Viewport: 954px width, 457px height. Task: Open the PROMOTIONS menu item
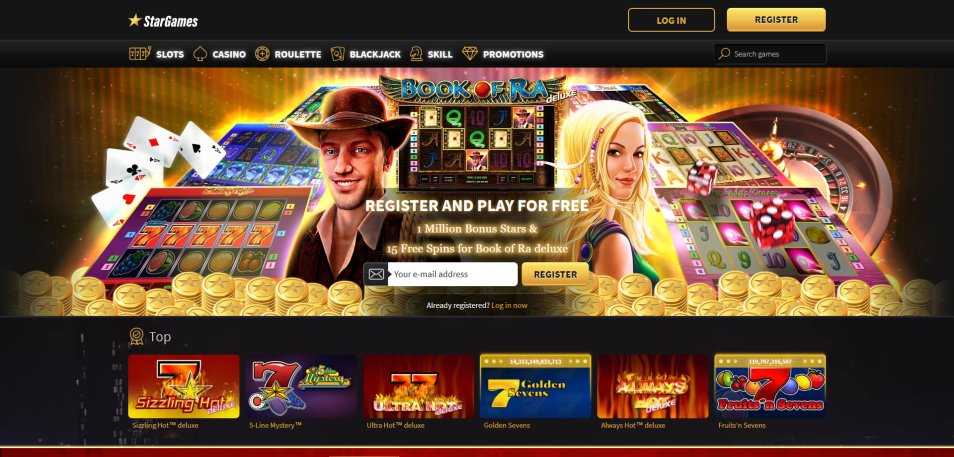tap(513, 54)
